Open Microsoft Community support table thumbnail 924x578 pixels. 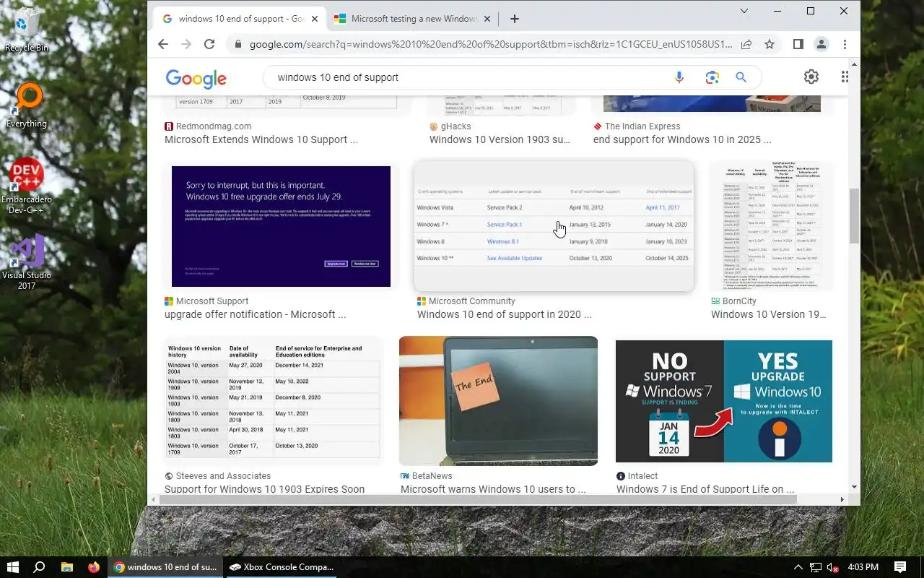(x=554, y=226)
